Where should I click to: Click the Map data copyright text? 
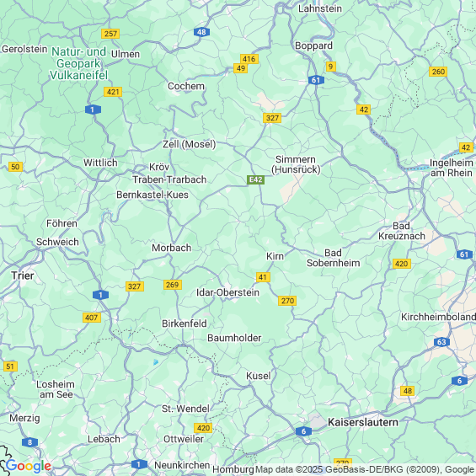(364, 469)
